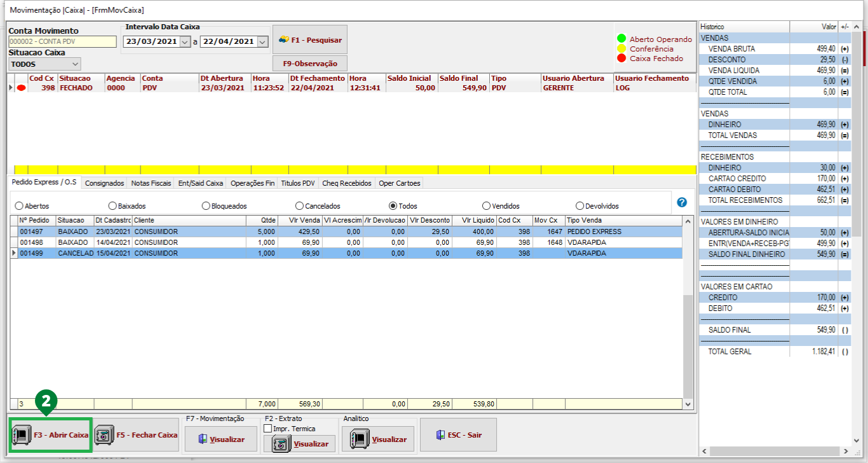Switch to the Pedido Express / O.S tab
This screenshot has width=868, height=463.
(x=44, y=183)
